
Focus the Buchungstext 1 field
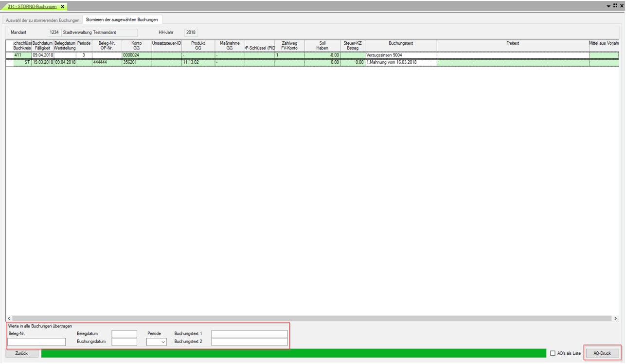tap(249, 334)
